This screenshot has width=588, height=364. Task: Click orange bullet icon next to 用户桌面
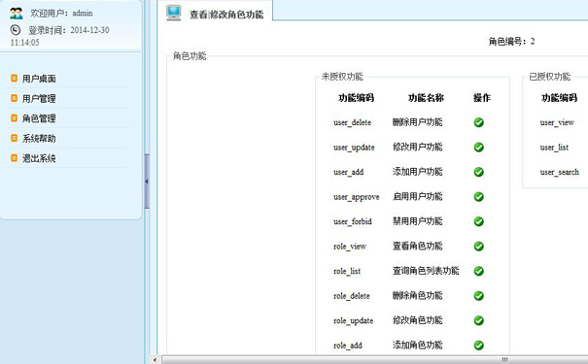[x=14, y=79]
